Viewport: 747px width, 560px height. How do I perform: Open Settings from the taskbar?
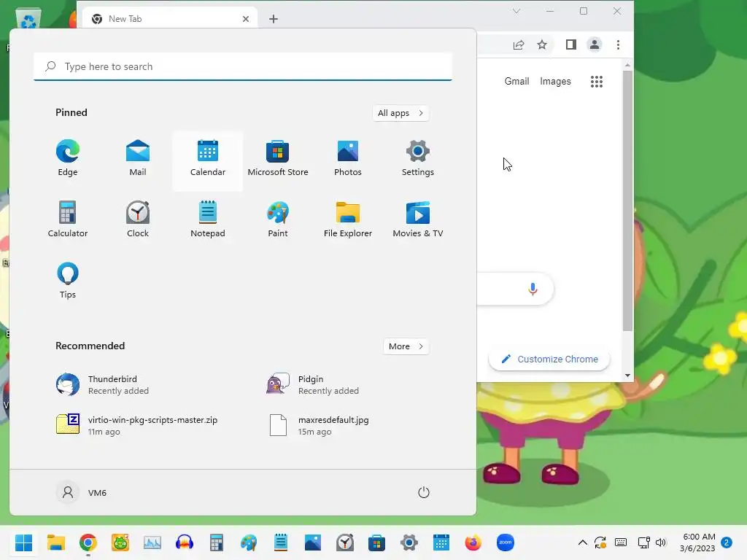tap(409, 542)
